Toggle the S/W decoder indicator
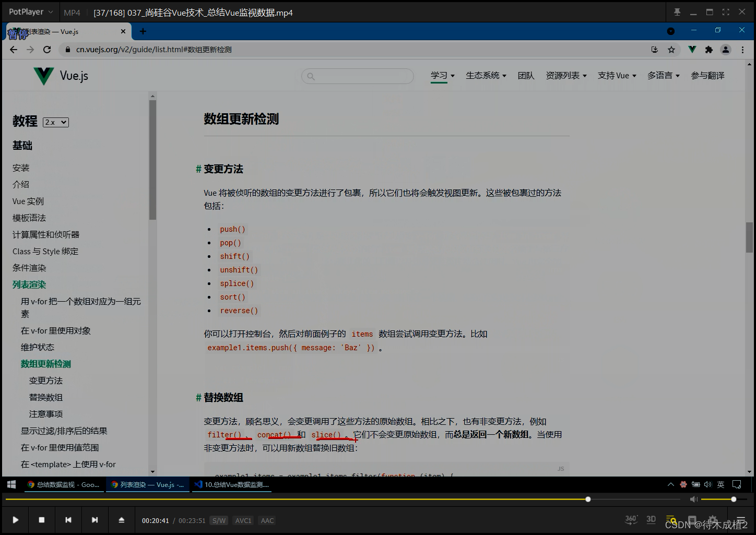This screenshot has height=535, width=756. (219, 520)
